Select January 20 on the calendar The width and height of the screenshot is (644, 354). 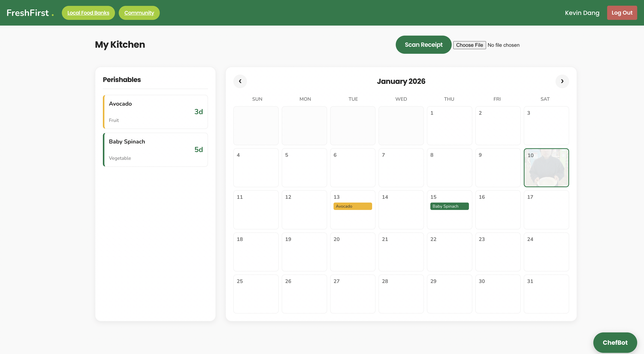tap(352, 252)
